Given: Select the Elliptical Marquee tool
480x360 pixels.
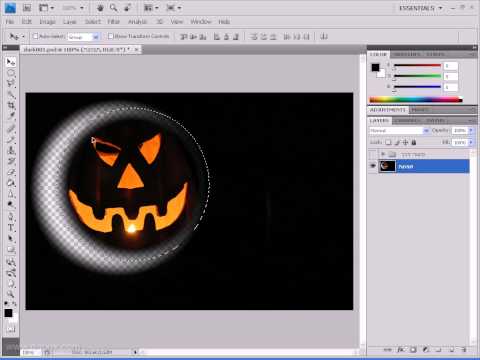Looking at the screenshot, I should [11, 73].
